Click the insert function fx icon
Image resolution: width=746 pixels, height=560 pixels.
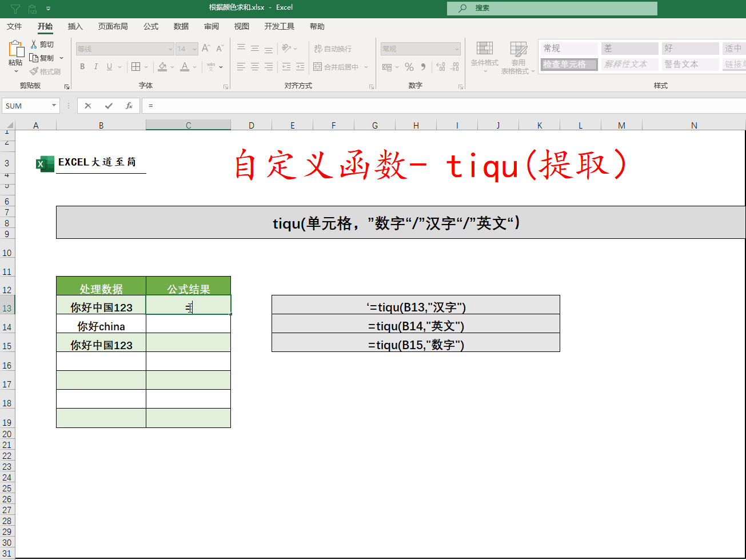click(x=129, y=106)
